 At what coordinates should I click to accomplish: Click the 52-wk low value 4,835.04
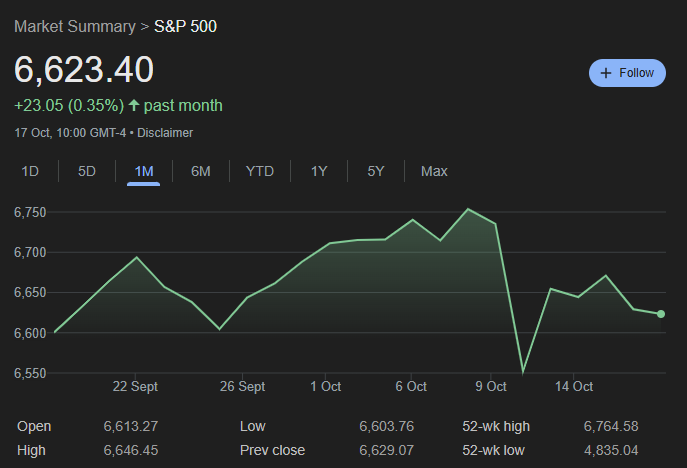pyautogui.click(x=611, y=450)
